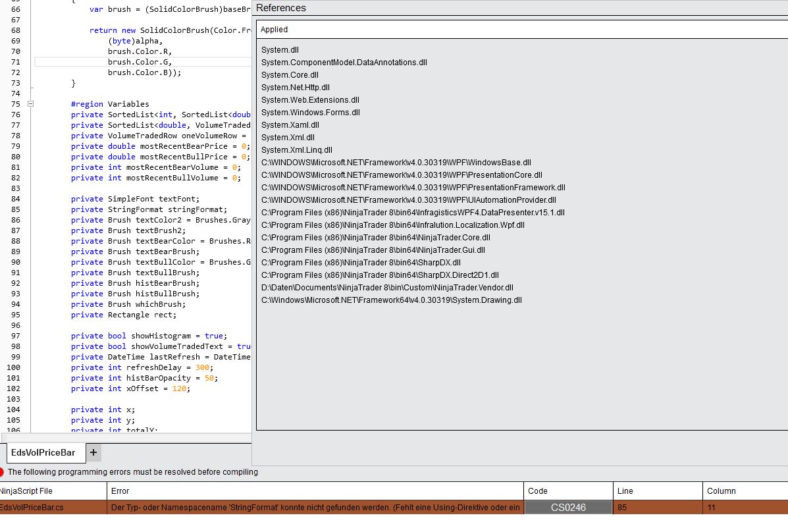Select the PresentationCore.dll reference path
The width and height of the screenshot is (788, 532).
(x=402, y=175)
